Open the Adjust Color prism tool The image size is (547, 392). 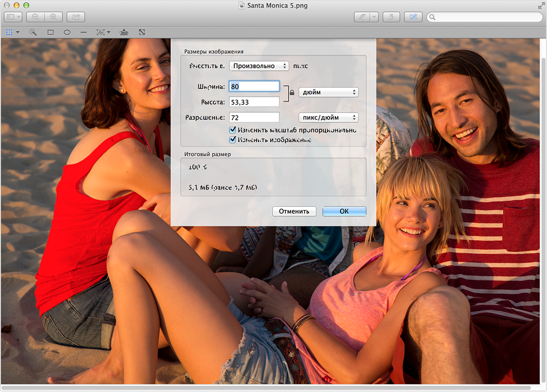[x=124, y=32]
